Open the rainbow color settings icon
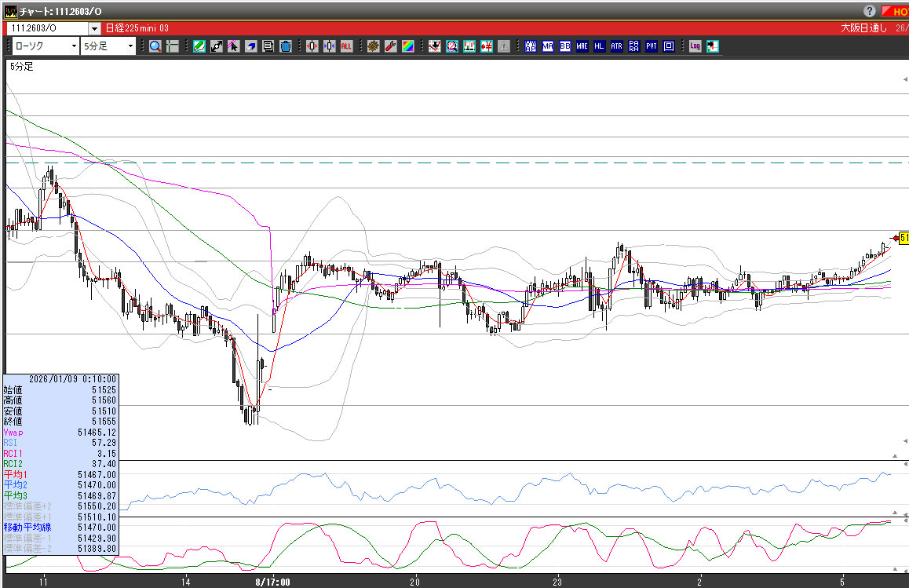The height and width of the screenshot is (588, 909). 407,46
